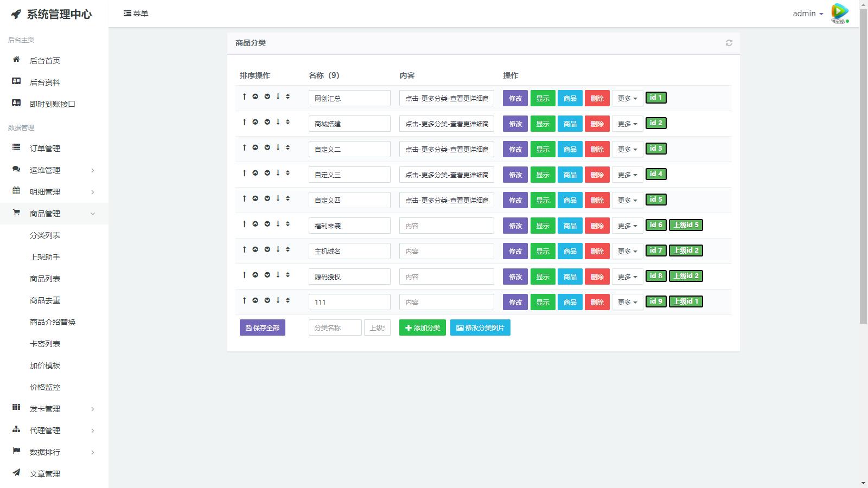Click the empty 内容 field for 福利来袭

click(x=446, y=226)
